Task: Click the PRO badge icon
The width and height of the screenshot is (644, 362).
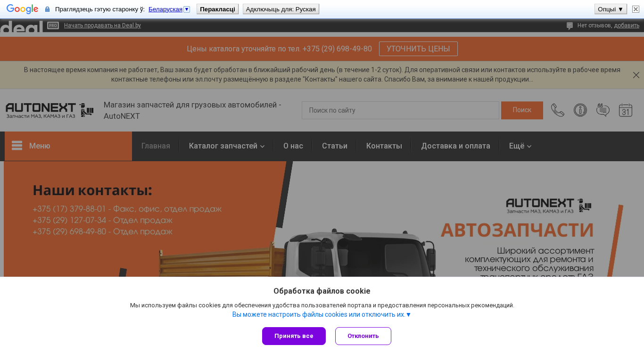Action: tap(53, 25)
